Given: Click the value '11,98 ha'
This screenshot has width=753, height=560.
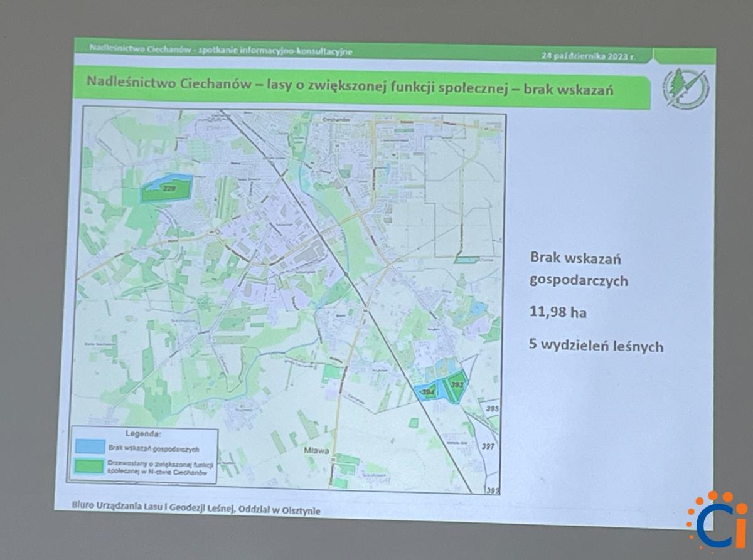Looking at the screenshot, I should tap(558, 312).
